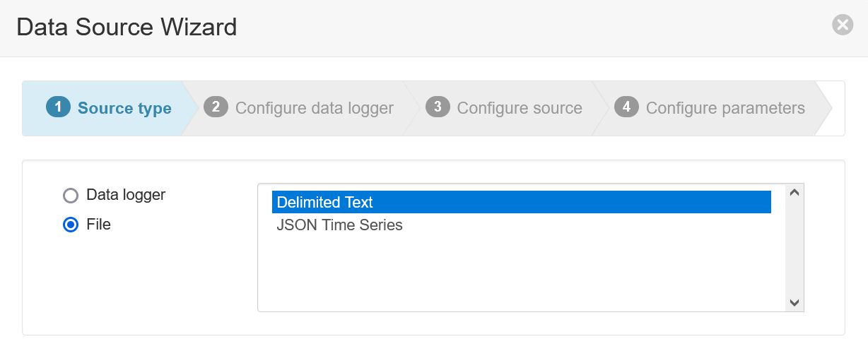Click empty area below JSON Time Series
The width and height of the screenshot is (868, 351).
[x=522, y=274]
